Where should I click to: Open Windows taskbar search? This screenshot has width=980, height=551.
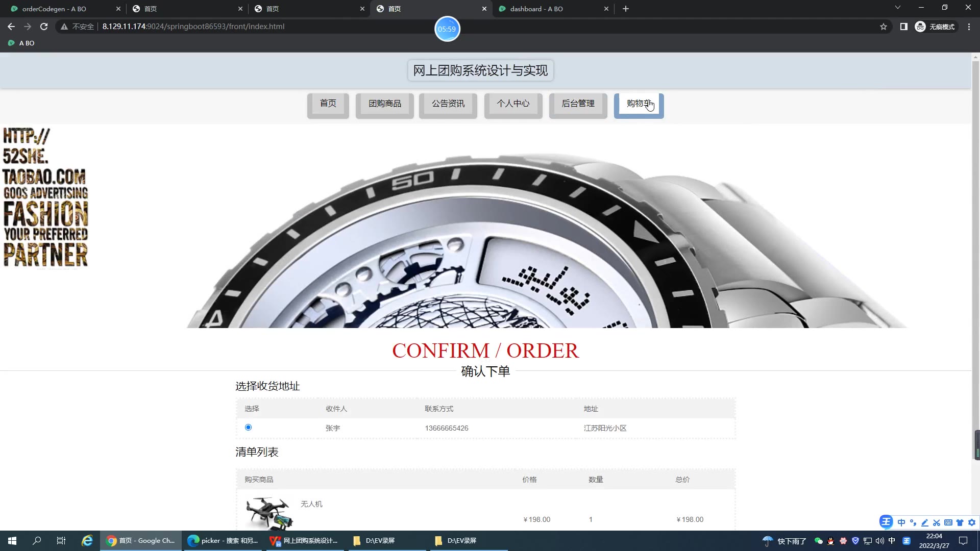pos(37,541)
